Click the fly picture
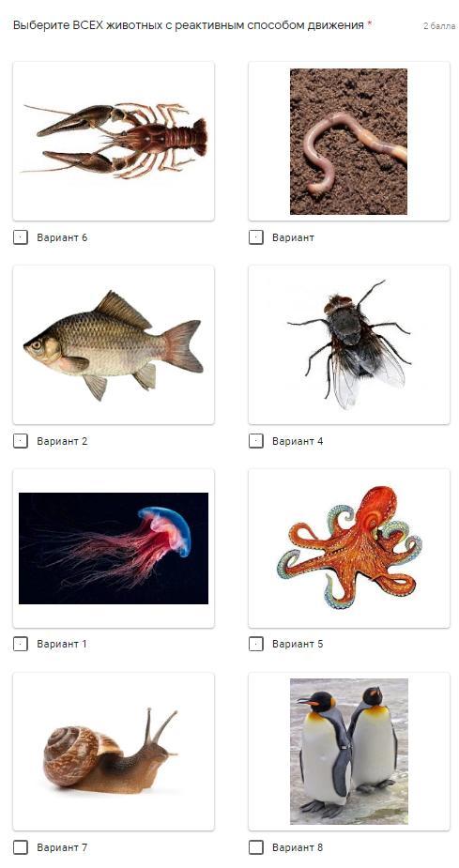The height and width of the screenshot is (868, 459). coord(349,345)
